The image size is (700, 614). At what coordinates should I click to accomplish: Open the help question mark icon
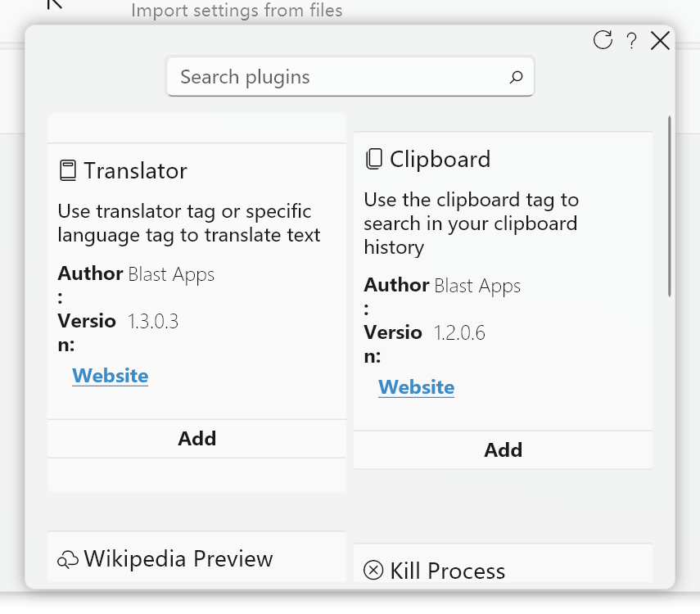[632, 41]
